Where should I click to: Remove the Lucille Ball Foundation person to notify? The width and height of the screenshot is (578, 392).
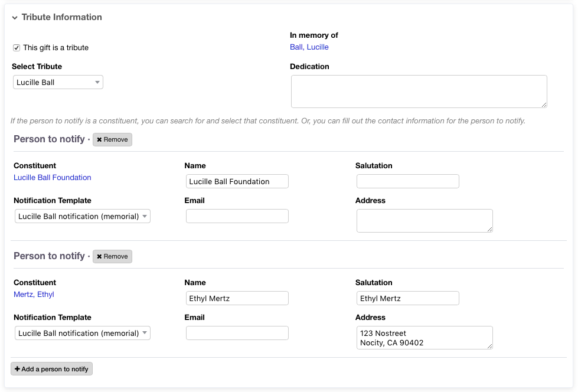coord(112,139)
